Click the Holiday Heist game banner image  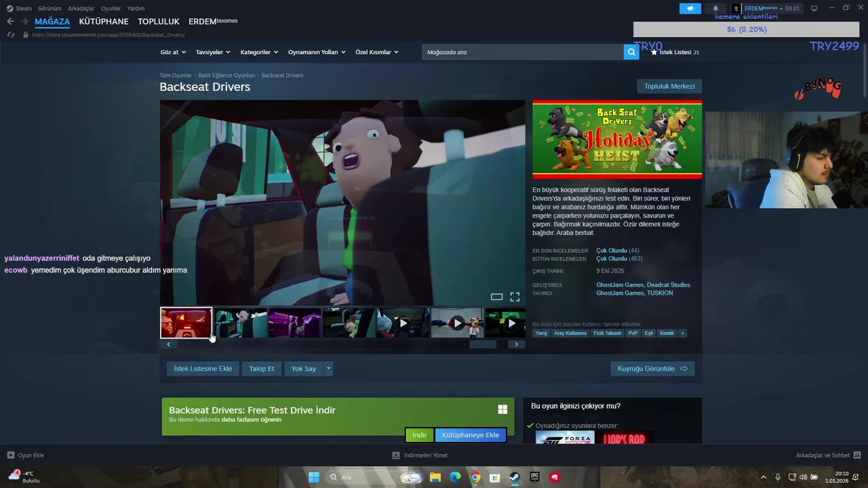tap(617, 140)
